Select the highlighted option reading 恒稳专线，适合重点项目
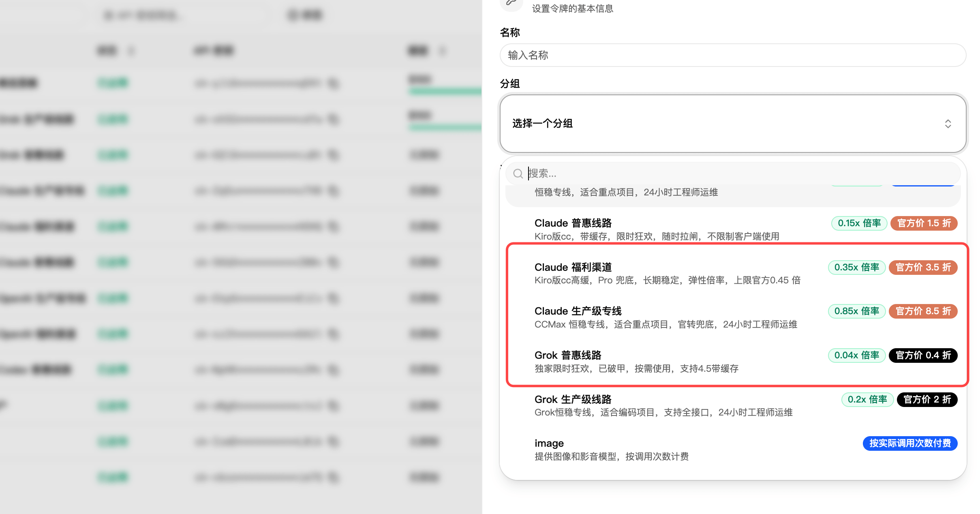Image resolution: width=980 pixels, height=514 pixels. point(733,195)
